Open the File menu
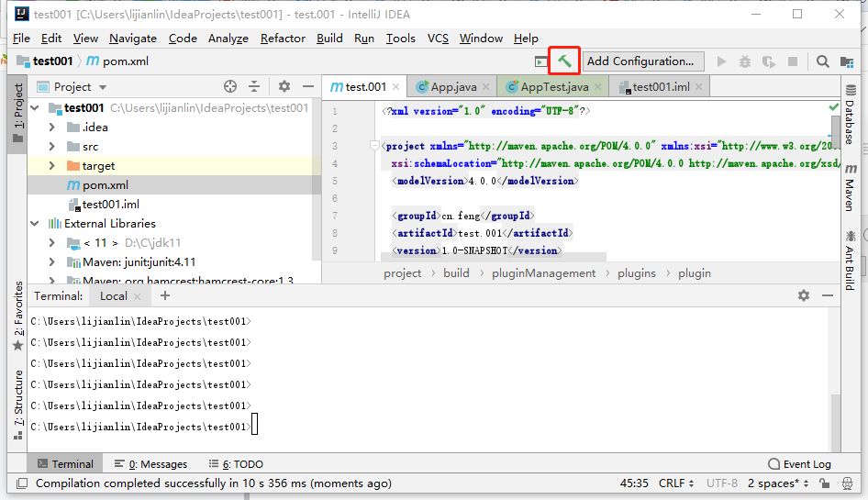 [x=21, y=39]
